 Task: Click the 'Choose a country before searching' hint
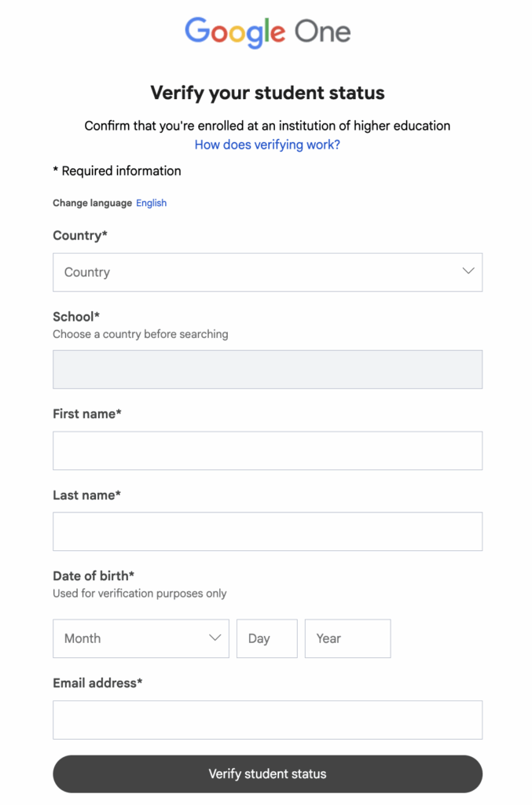click(x=141, y=334)
